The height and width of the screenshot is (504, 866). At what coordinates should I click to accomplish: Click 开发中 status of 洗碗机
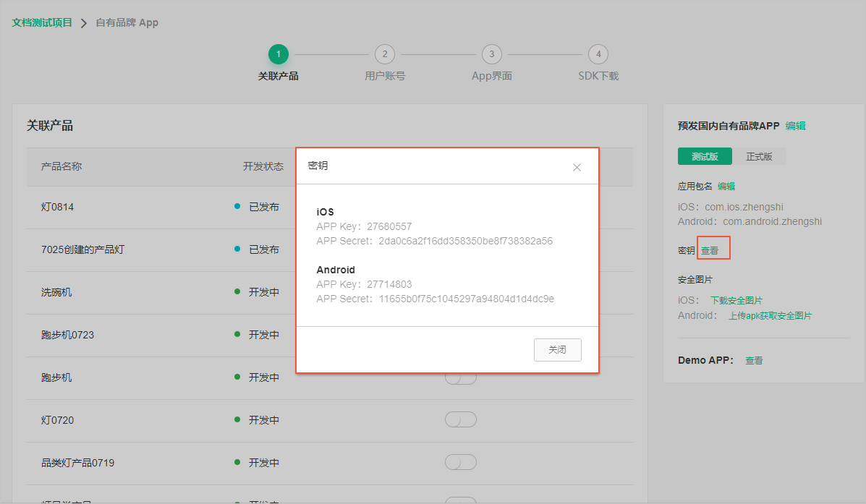(x=264, y=292)
